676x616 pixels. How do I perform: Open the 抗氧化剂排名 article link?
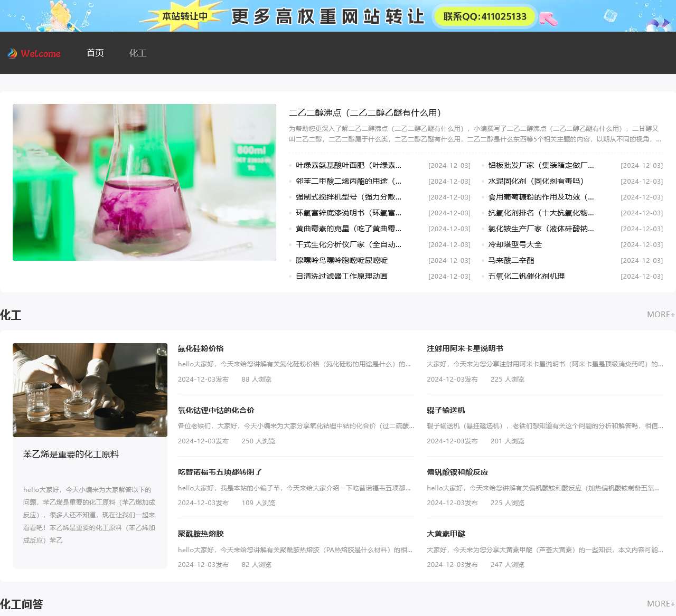pos(541,213)
